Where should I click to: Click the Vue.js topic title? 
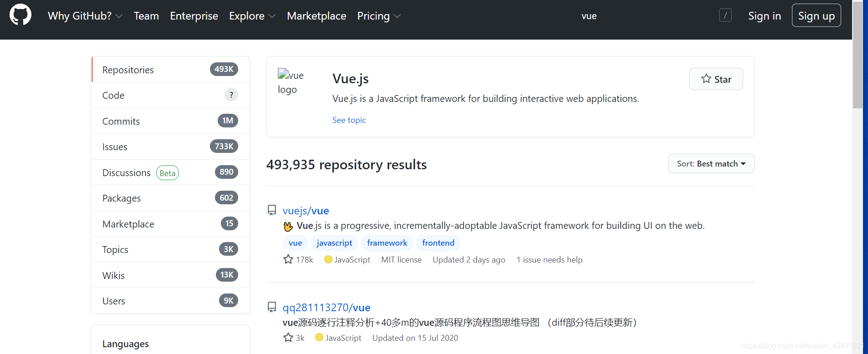point(351,79)
